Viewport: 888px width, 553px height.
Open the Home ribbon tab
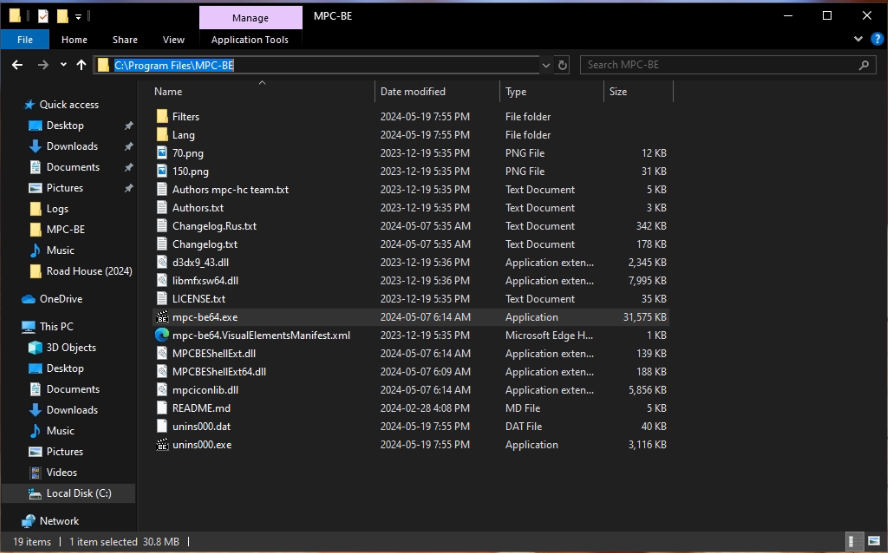pyautogui.click(x=74, y=40)
